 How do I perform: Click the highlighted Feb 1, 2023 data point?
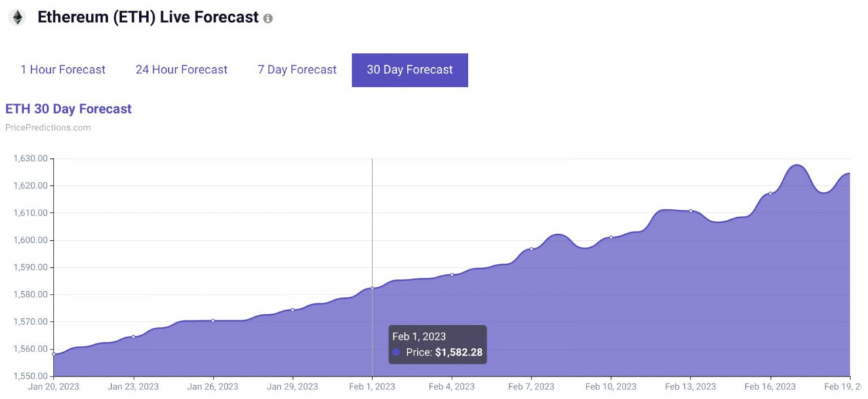coord(372,288)
